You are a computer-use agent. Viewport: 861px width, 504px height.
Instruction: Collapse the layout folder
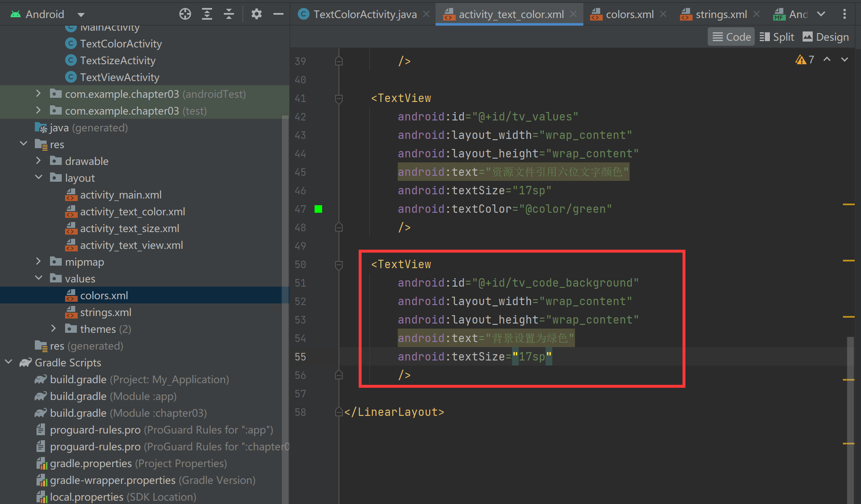(38, 178)
